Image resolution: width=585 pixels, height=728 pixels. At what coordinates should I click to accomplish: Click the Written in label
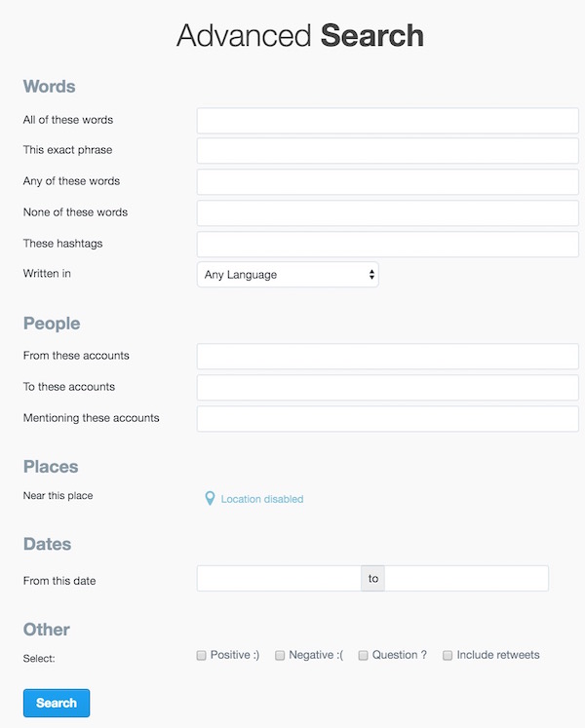click(x=47, y=274)
